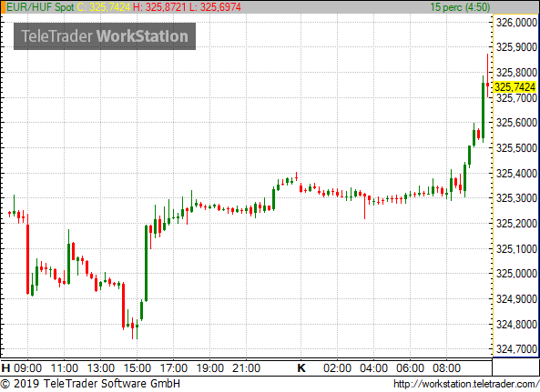Viewport: 540px width, 392px height.
Task: Click the 09:00 time axis label
Action: (x=28, y=368)
